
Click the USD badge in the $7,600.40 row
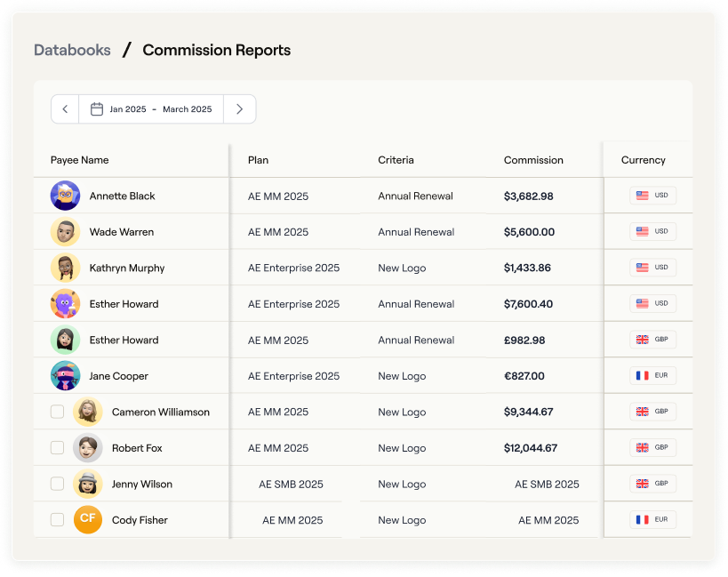[652, 303]
